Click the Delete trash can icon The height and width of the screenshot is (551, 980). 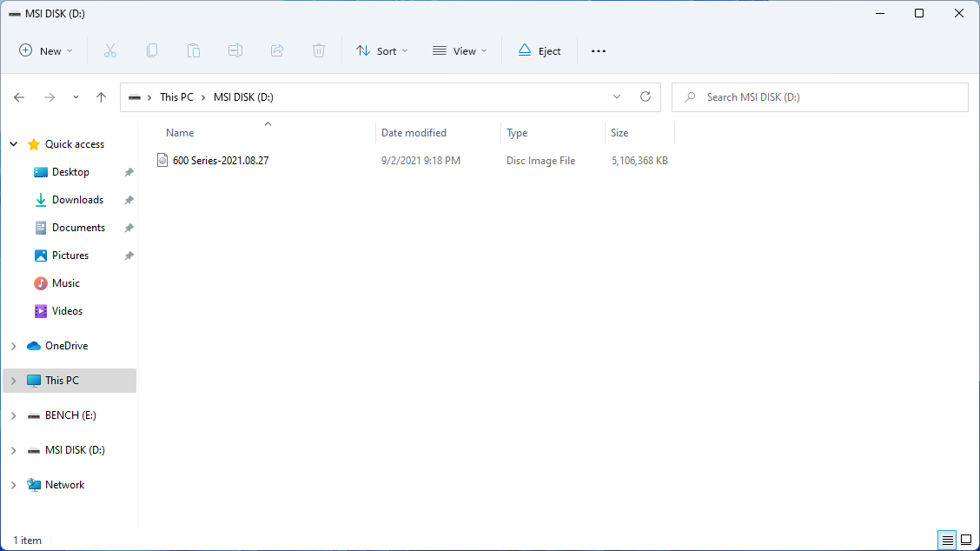click(319, 50)
